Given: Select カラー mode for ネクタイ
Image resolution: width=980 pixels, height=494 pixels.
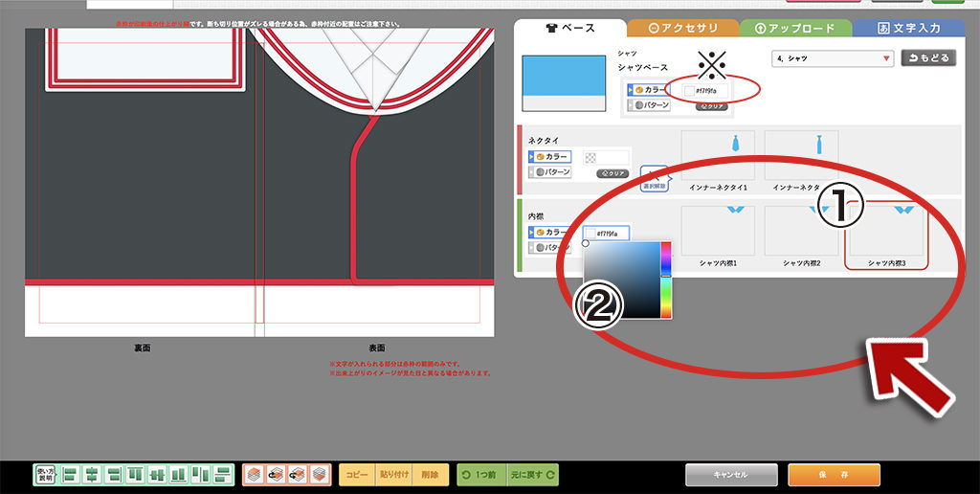Looking at the screenshot, I should 549,156.
